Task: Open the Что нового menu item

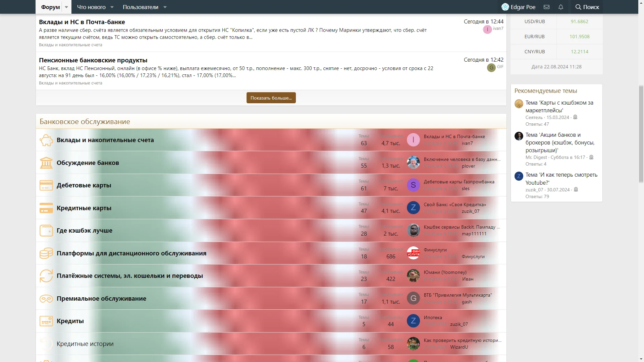Action: coord(91,7)
